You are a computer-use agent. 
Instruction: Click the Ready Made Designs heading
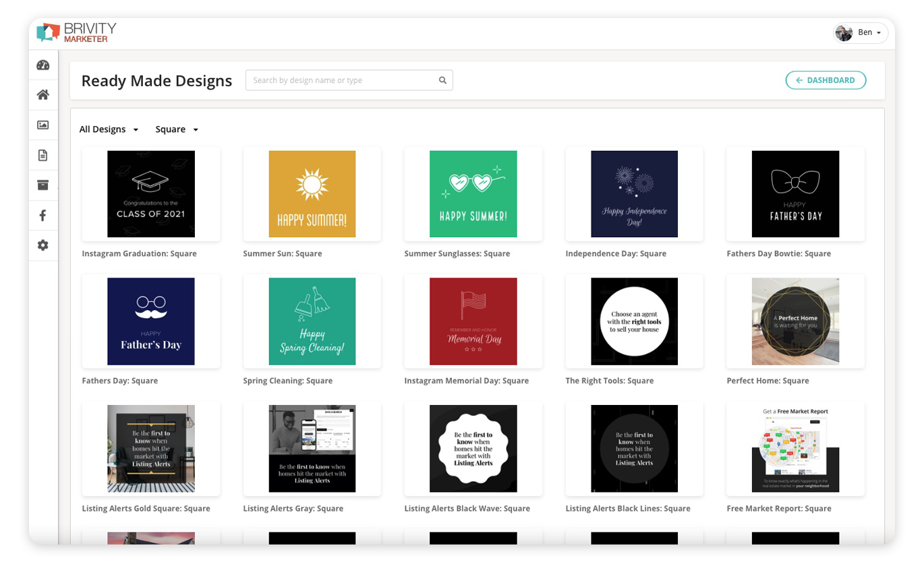[x=156, y=81]
